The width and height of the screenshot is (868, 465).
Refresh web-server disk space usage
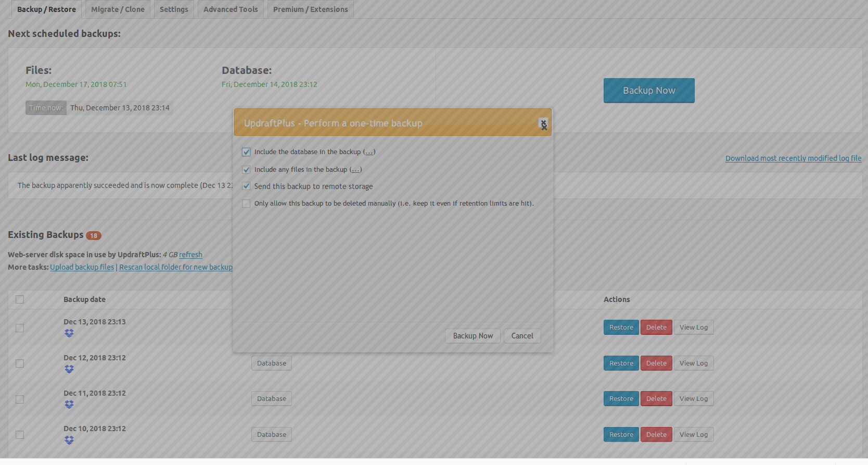190,255
